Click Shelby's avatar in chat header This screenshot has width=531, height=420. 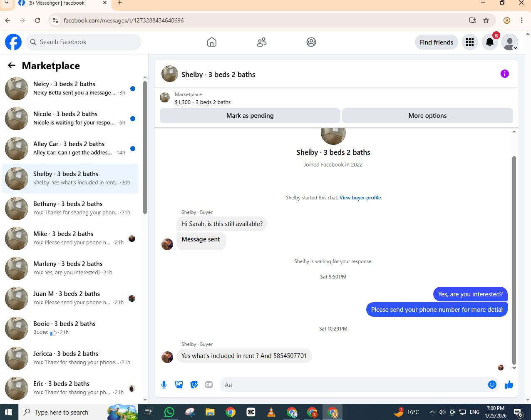click(x=170, y=74)
